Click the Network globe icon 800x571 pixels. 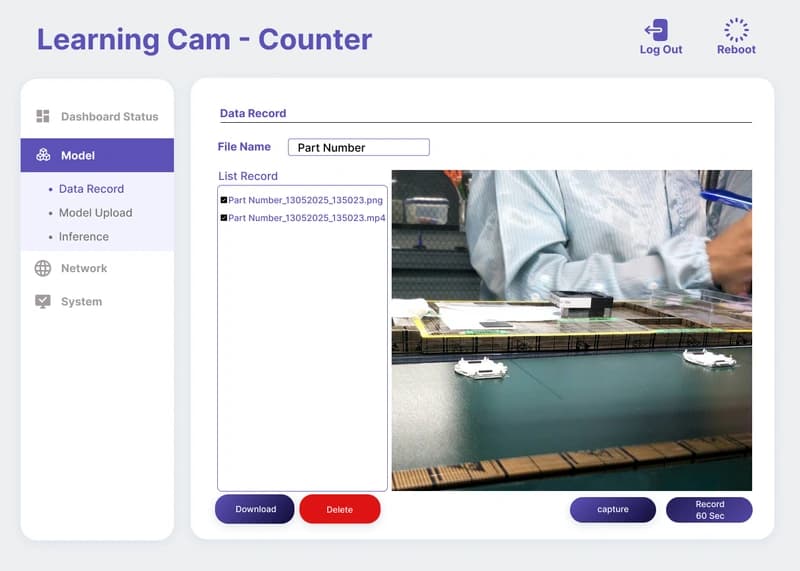coord(43,268)
